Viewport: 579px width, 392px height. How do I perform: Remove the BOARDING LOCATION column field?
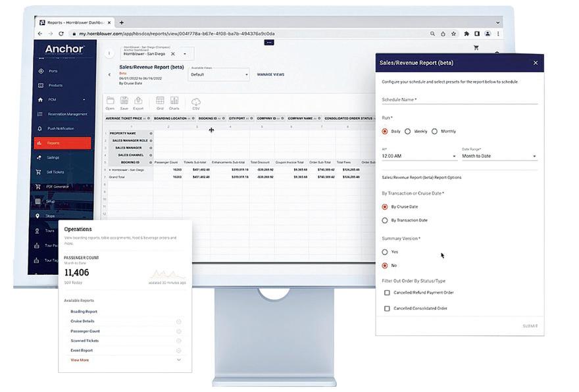click(193, 118)
